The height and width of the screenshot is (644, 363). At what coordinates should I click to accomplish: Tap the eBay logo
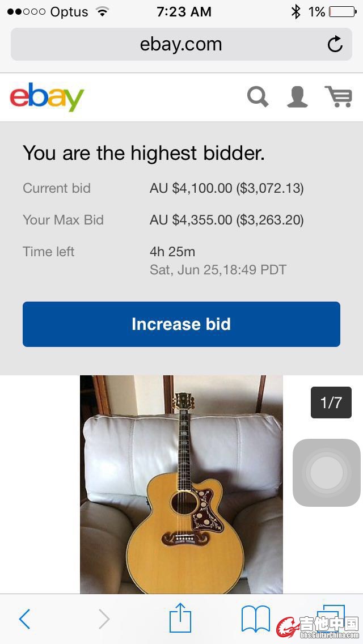click(x=47, y=97)
